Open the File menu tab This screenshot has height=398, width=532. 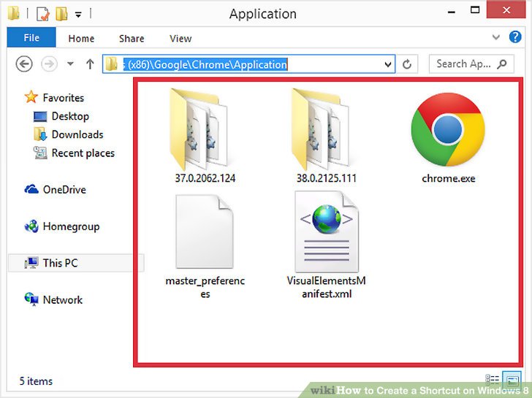pos(31,37)
